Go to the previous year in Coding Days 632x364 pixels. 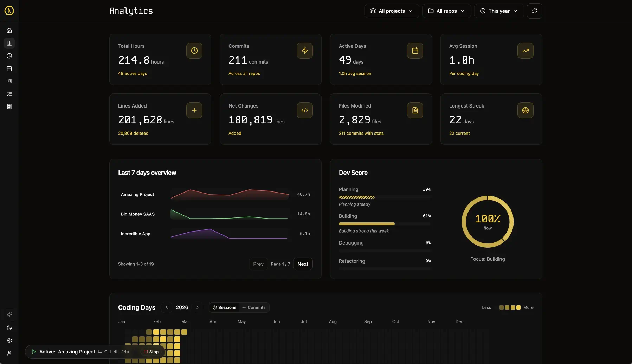(x=166, y=307)
